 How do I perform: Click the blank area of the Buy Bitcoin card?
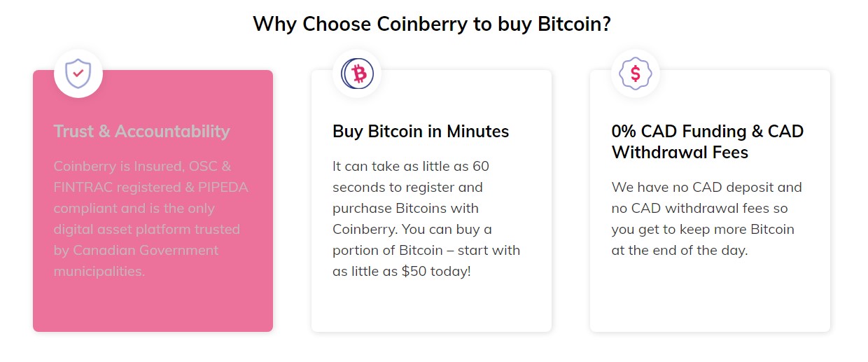(x=431, y=305)
